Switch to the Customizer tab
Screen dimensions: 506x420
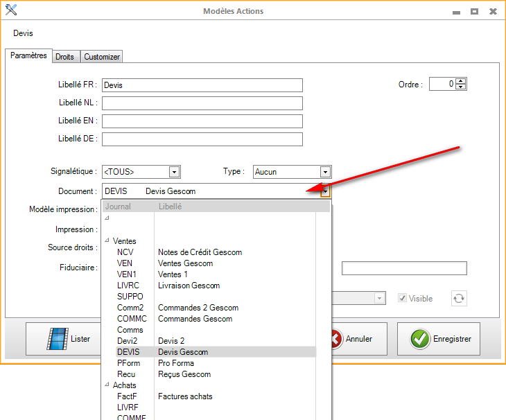(102, 57)
